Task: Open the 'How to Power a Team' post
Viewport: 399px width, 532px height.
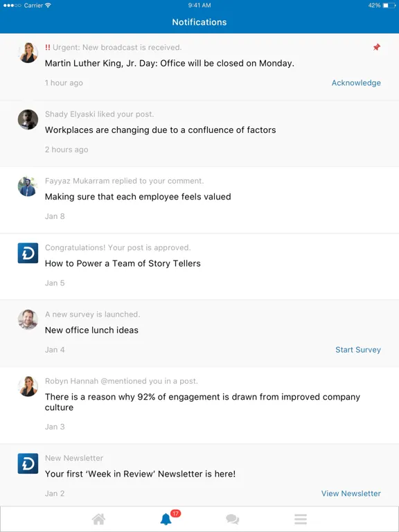Action: point(123,264)
